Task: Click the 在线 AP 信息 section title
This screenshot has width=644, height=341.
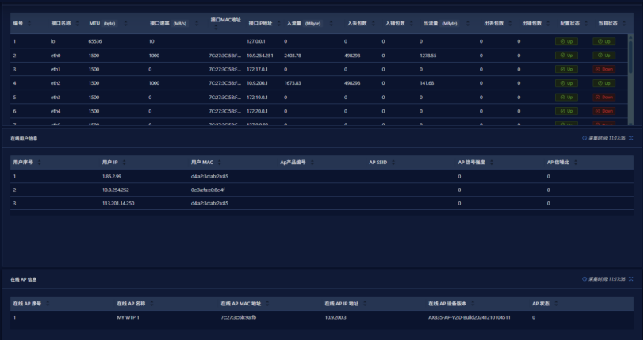Action: point(24,279)
